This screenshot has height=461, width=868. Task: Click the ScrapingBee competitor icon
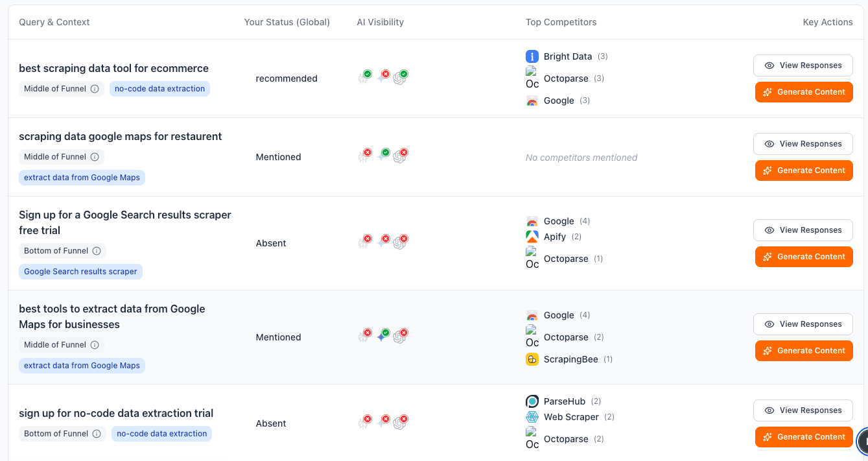tap(532, 359)
